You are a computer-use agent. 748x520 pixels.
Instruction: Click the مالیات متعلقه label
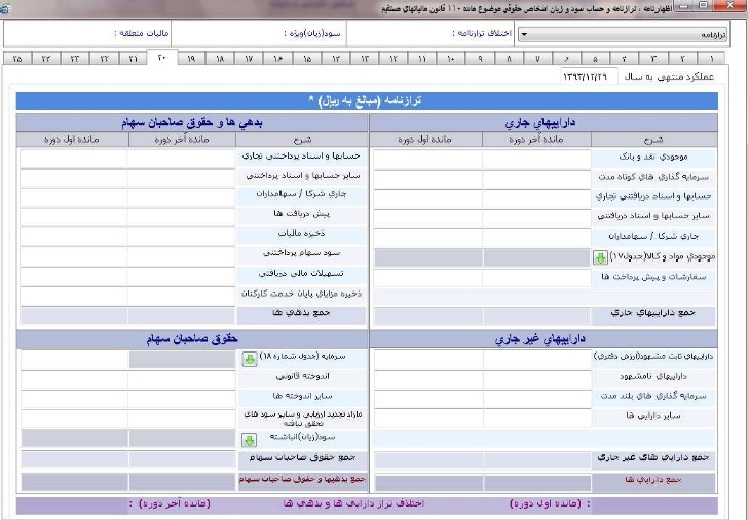coord(141,33)
